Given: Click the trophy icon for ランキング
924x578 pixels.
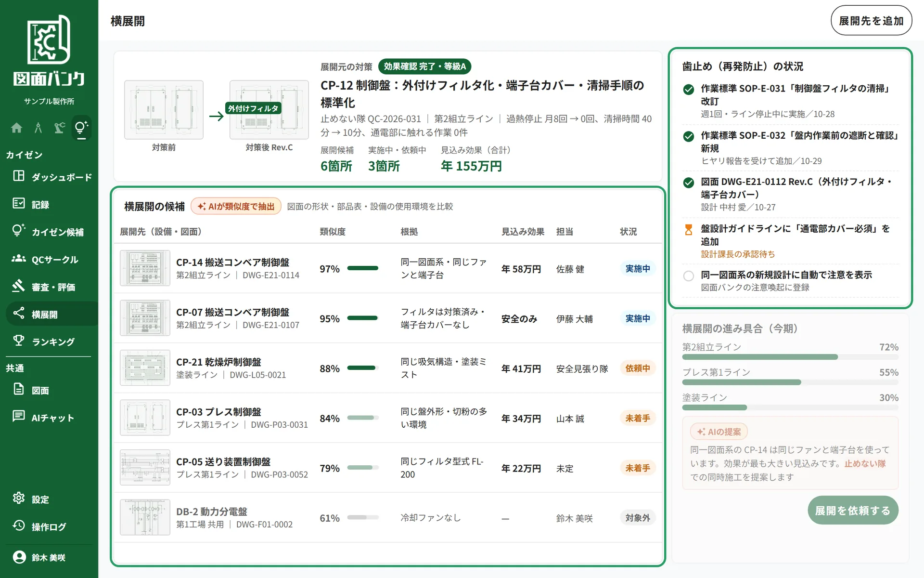Looking at the screenshot, I should pyautogui.click(x=18, y=341).
